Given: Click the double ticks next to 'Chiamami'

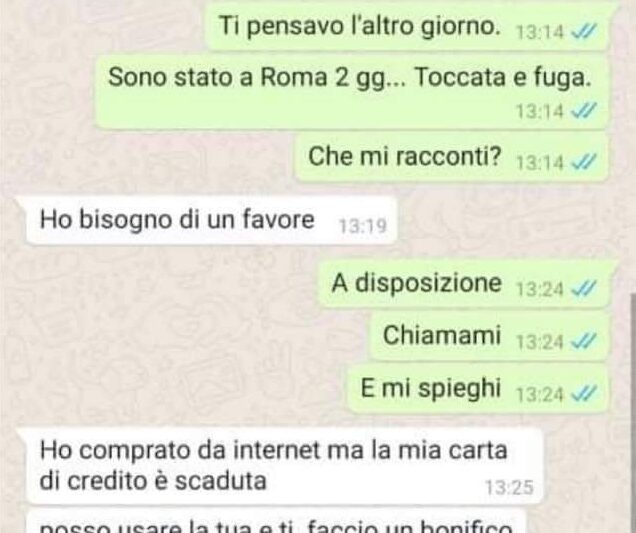Looking at the screenshot, I should tap(584, 342).
